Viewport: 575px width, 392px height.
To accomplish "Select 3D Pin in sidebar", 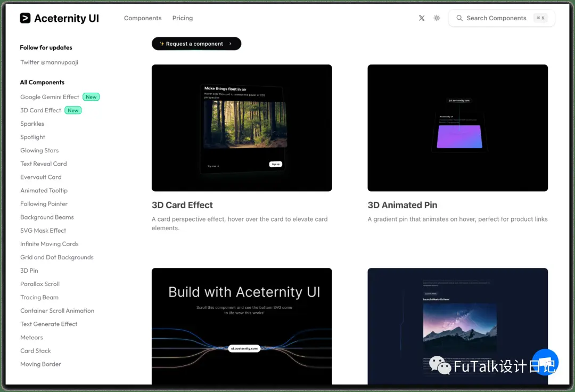I will 29,271.
